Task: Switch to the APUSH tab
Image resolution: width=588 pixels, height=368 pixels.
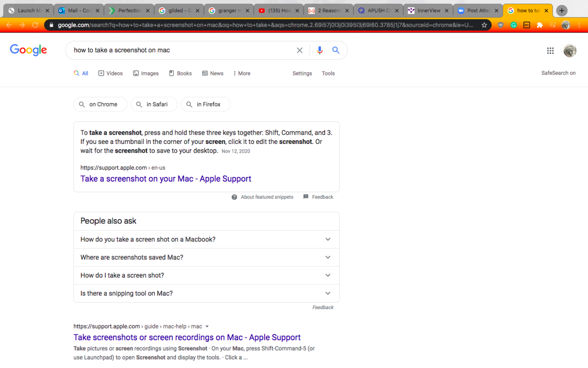Action: pyautogui.click(x=379, y=11)
